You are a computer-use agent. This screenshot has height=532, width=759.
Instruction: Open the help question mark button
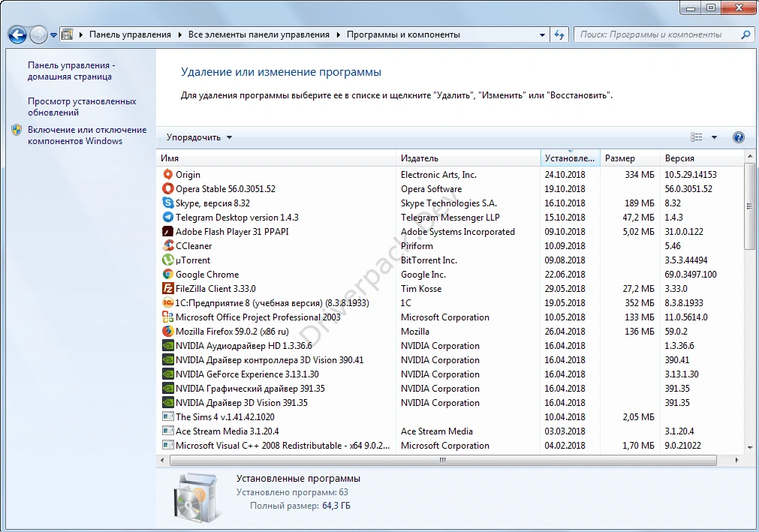(738, 137)
